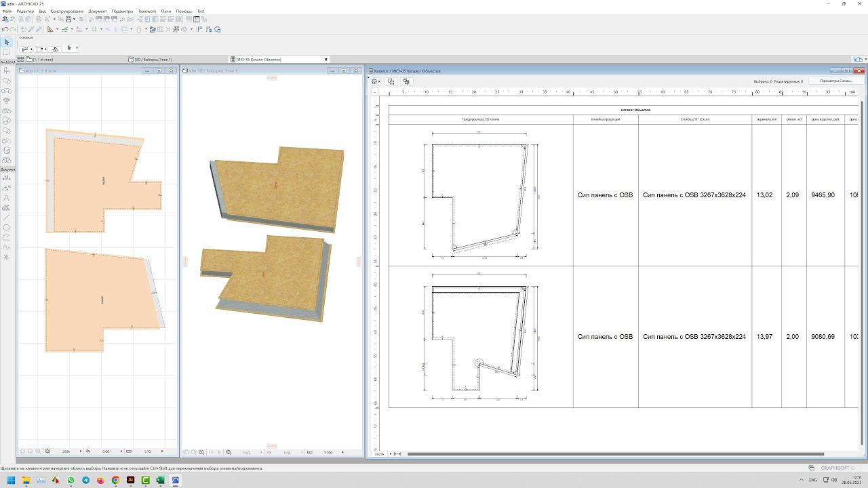Open the Редактор menu
Screen dimensions: 868x488
(25, 12)
